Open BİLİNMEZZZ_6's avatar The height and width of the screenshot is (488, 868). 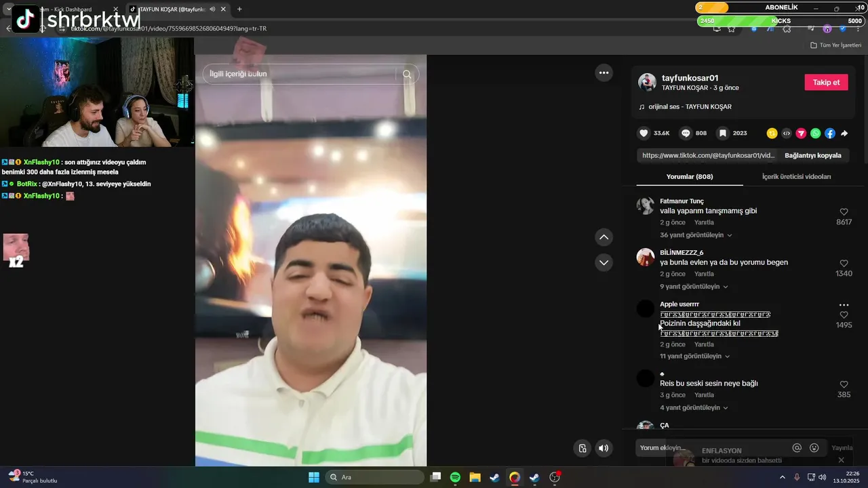646,257
